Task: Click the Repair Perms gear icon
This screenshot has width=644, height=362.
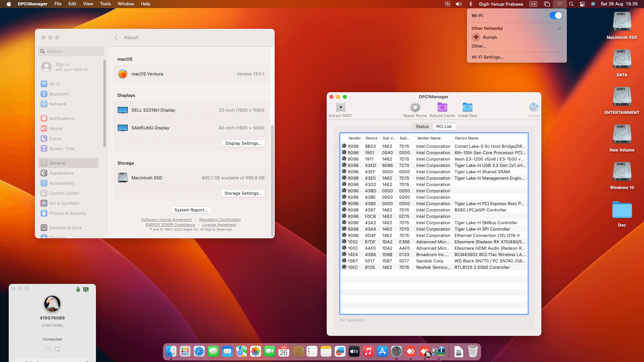Action: coord(415,107)
